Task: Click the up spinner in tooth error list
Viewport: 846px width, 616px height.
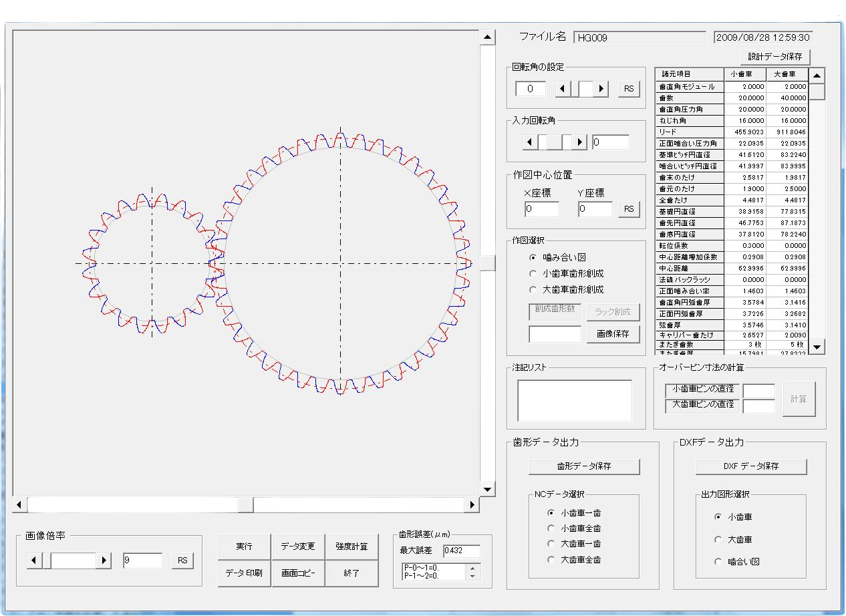Action: pyautogui.click(x=473, y=568)
